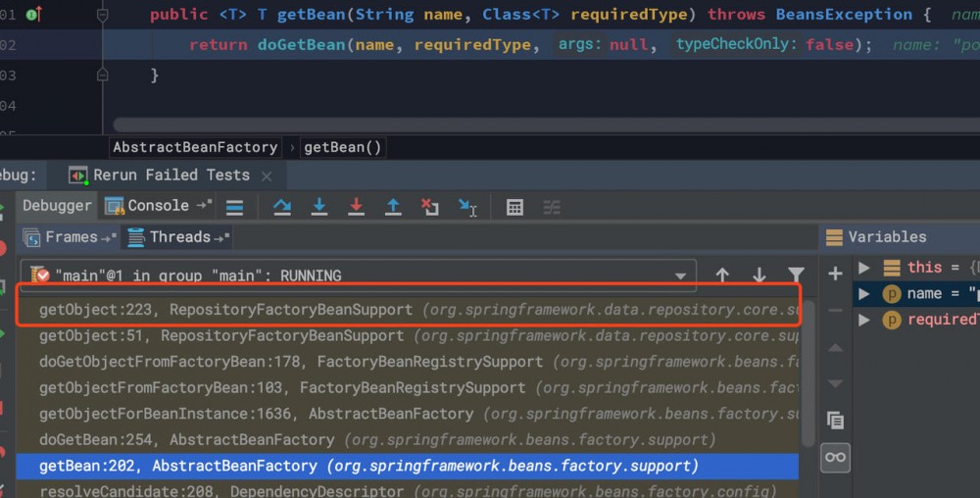Select frame resolveCandidate:208 DependencyDescriptor

408,490
